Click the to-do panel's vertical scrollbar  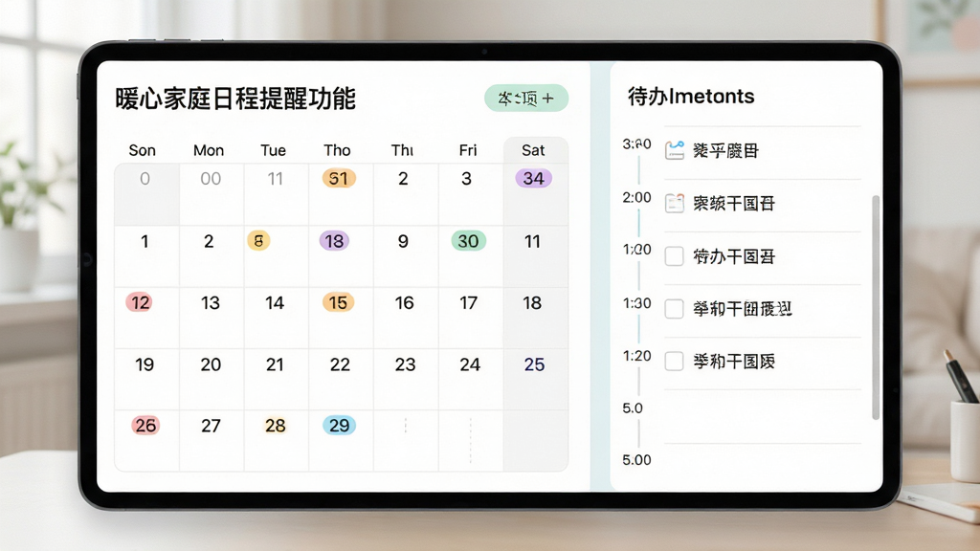pos(876,307)
